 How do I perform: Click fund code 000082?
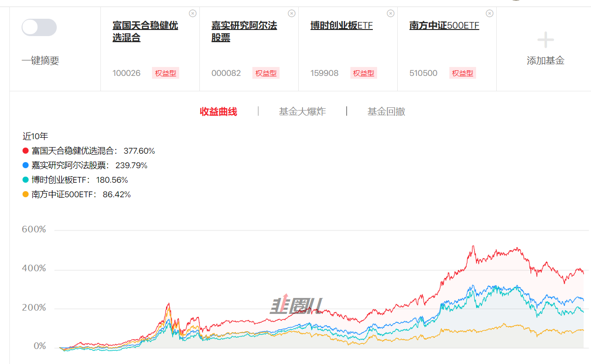coord(226,73)
